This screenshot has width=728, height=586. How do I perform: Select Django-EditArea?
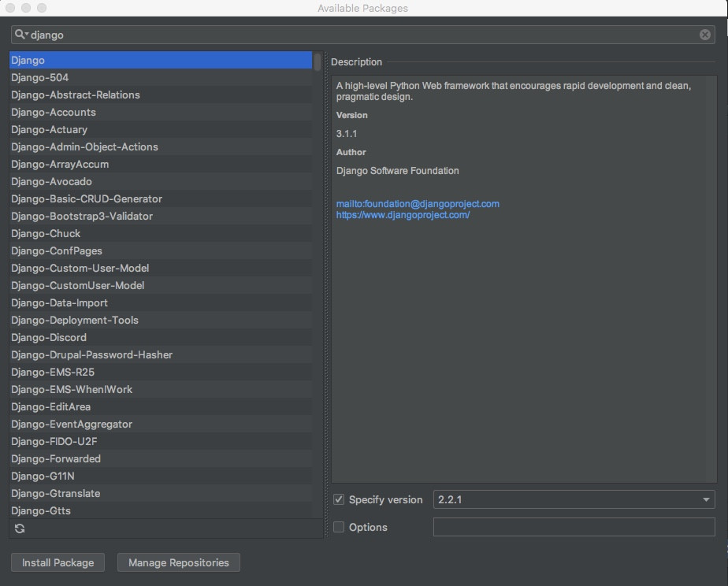tap(161, 406)
